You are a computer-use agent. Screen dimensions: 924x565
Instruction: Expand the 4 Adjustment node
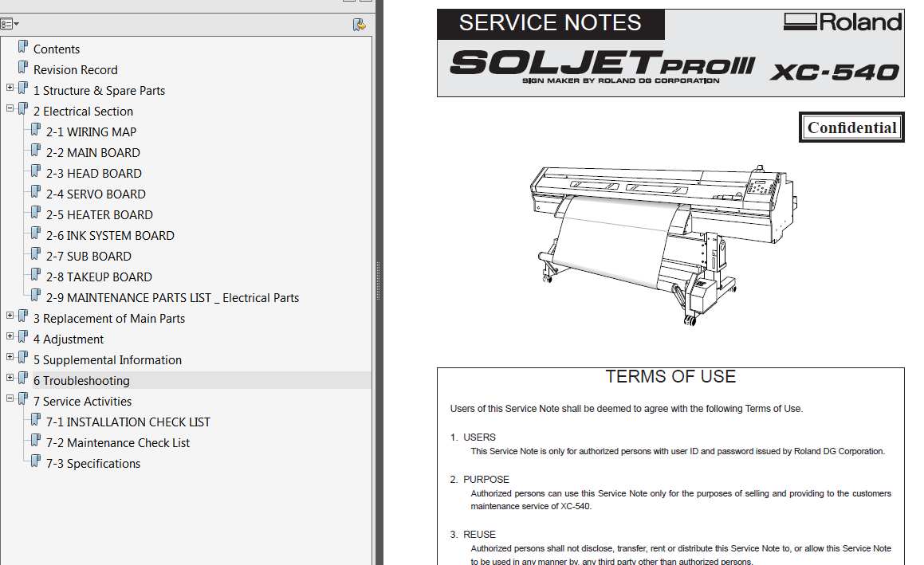click(10, 336)
